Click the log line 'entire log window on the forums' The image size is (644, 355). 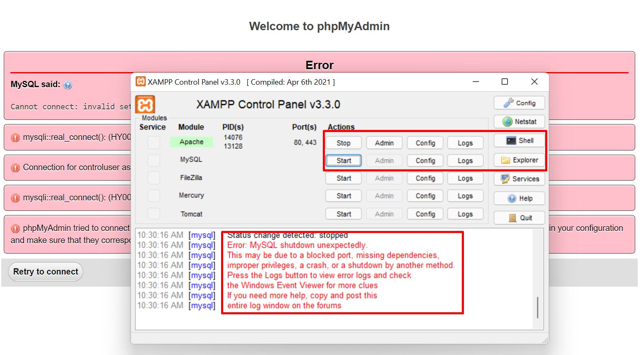point(284,306)
